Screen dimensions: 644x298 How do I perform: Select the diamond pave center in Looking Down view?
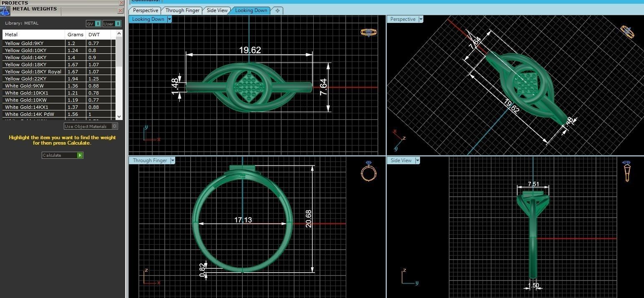coord(249,87)
